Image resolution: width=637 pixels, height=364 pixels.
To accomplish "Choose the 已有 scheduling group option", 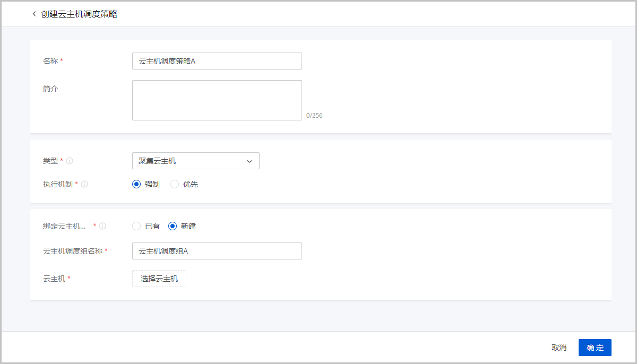I will [x=136, y=226].
